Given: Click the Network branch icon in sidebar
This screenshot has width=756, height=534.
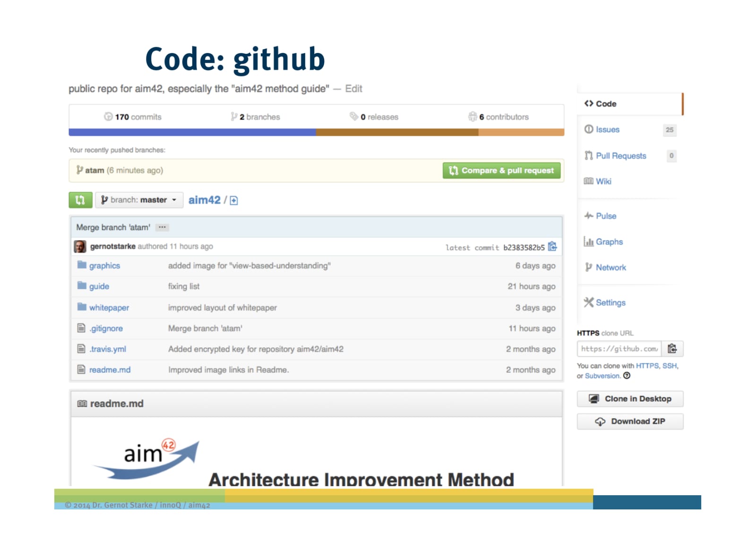Looking at the screenshot, I should (x=589, y=267).
